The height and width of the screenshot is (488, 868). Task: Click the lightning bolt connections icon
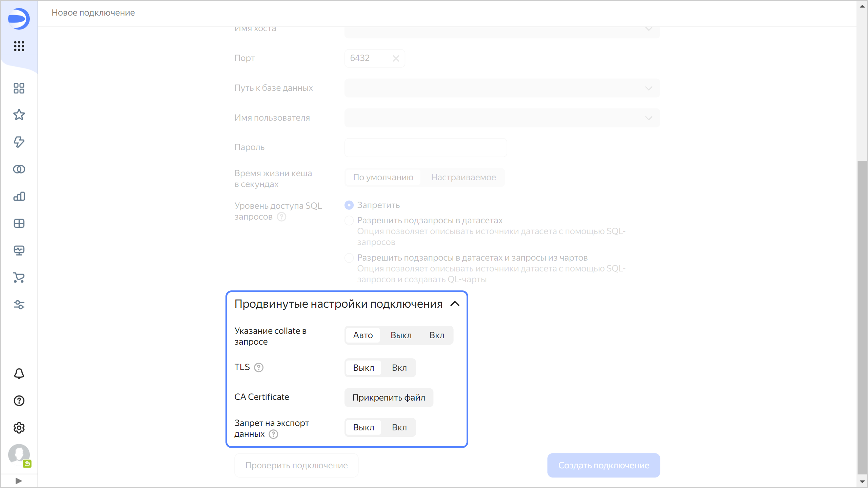tap(19, 142)
